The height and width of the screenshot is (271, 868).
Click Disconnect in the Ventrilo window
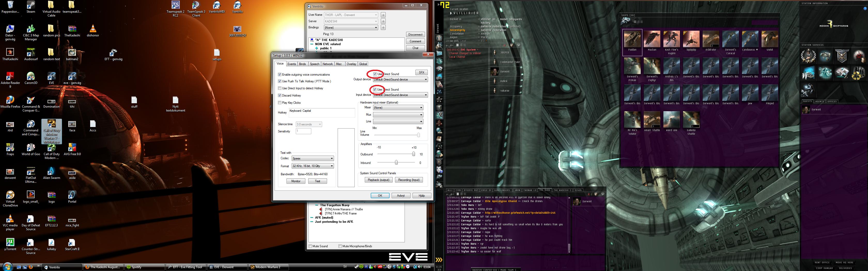coord(415,34)
